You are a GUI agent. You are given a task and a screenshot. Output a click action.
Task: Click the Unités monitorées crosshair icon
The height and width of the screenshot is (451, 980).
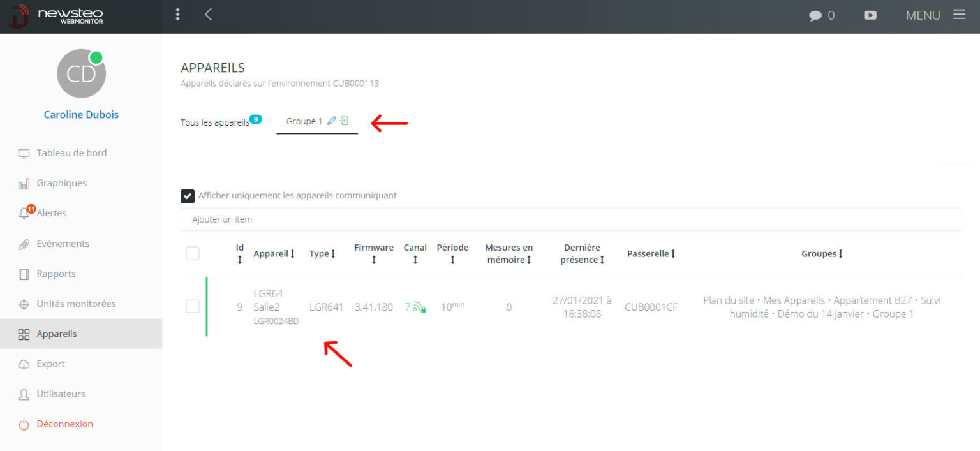point(24,304)
